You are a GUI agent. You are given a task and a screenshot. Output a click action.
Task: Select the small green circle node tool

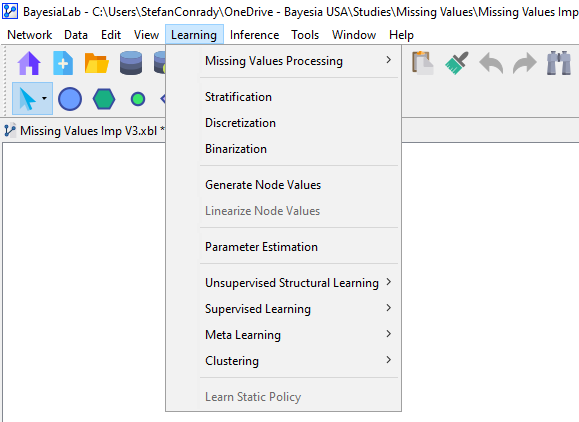(138, 99)
